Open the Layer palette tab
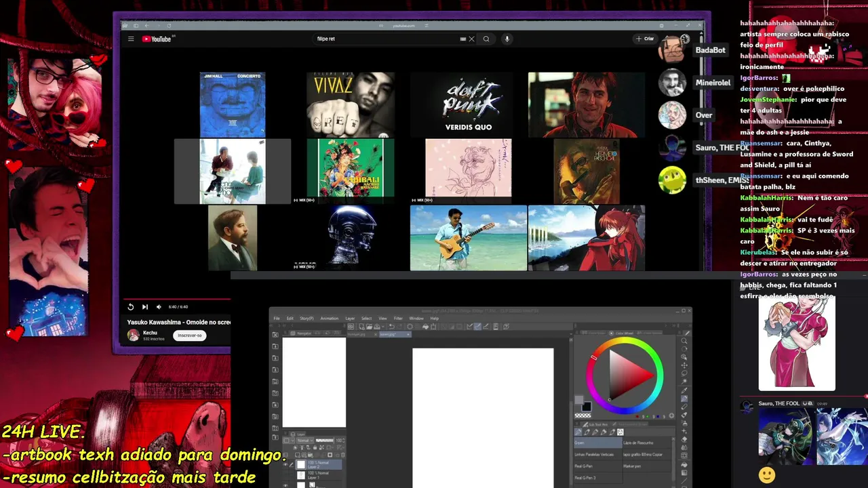 (297, 434)
